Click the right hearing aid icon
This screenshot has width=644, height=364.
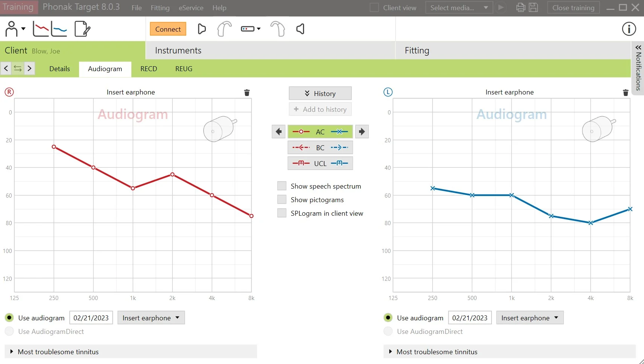tap(224, 29)
